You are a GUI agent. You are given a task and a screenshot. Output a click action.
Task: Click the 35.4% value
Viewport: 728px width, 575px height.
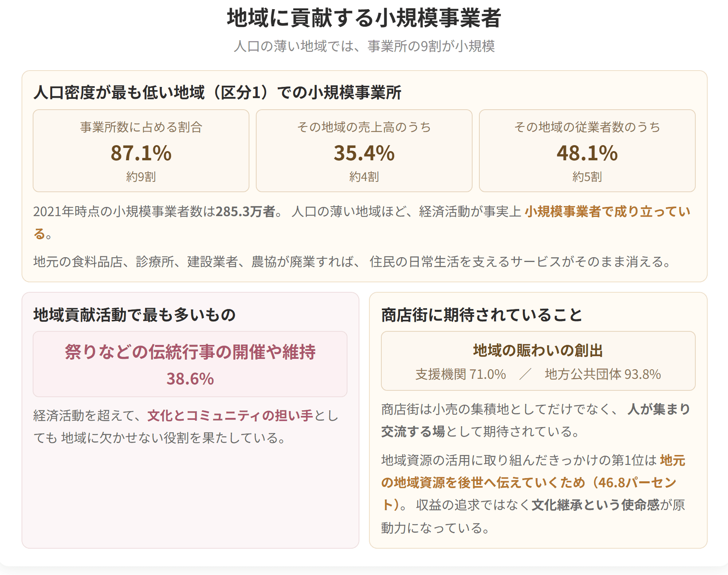(x=364, y=153)
